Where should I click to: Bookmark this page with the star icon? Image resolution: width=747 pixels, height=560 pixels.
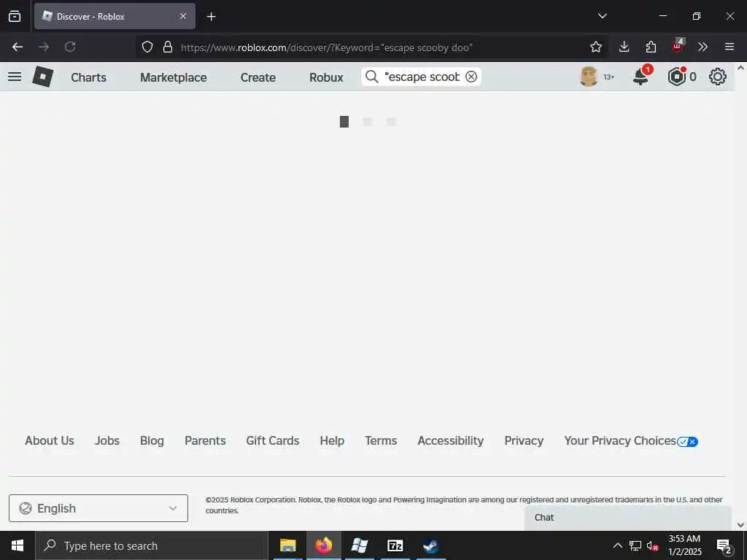[x=595, y=47]
